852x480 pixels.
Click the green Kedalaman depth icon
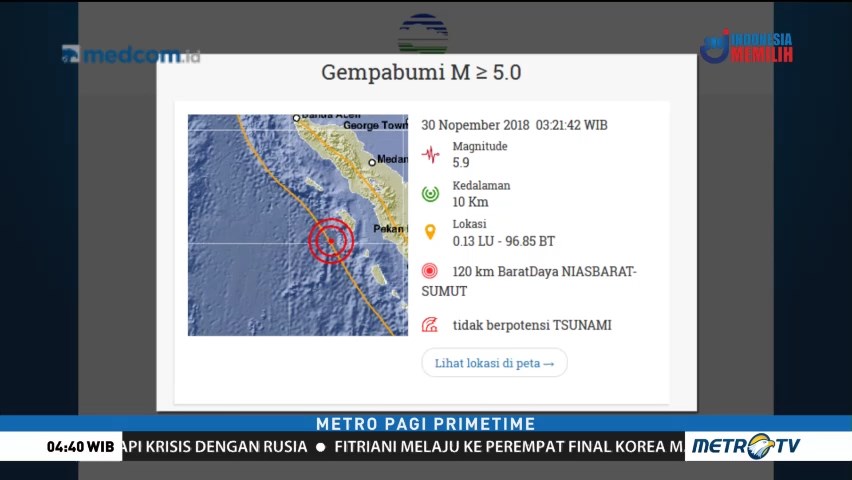click(430, 194)
